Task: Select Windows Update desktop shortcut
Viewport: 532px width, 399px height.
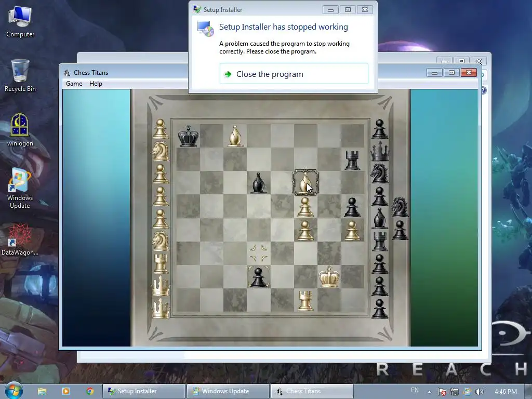Action: [x=20, y=189]
